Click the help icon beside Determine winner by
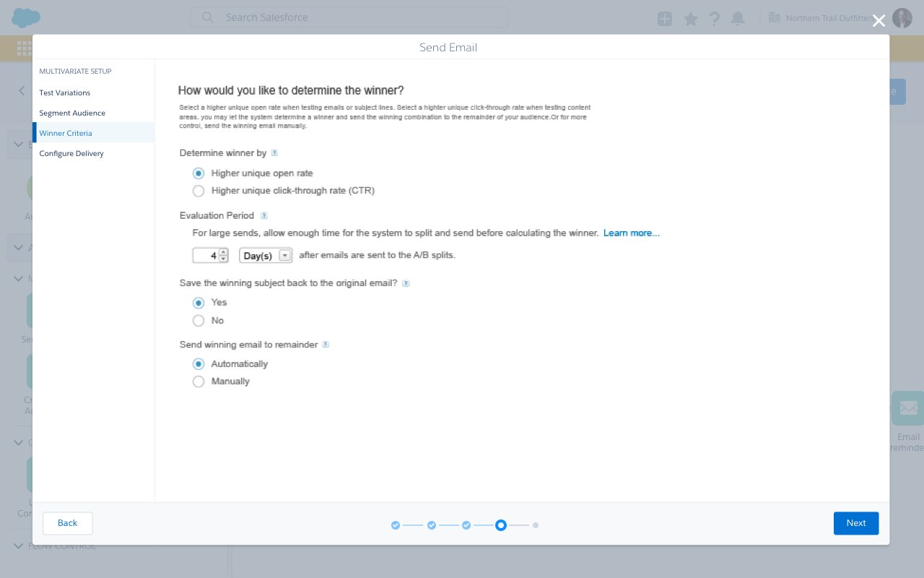 [274, 153]
